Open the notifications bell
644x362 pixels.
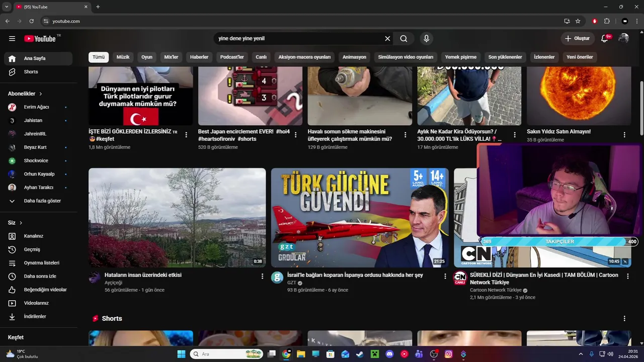[x=605, y=39]
